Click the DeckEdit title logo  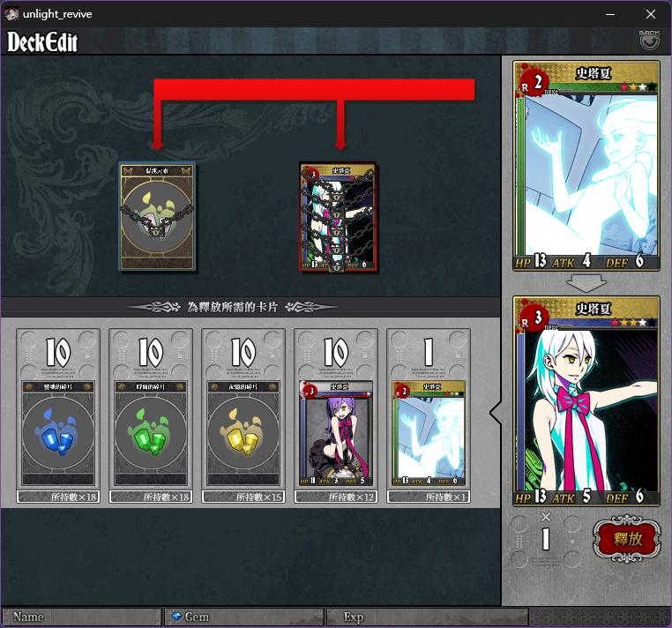(x=42, y=42)
